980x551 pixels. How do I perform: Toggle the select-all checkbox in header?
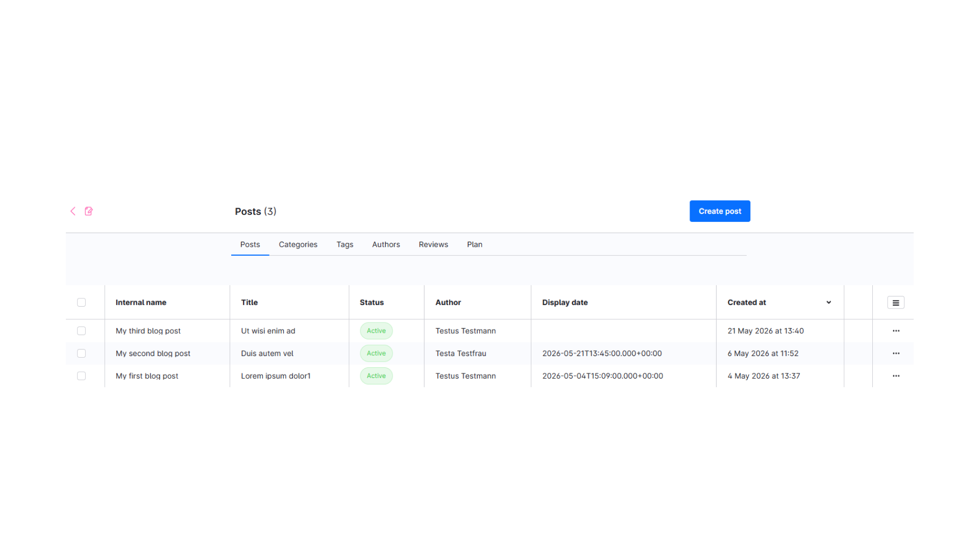coord(81,303)
